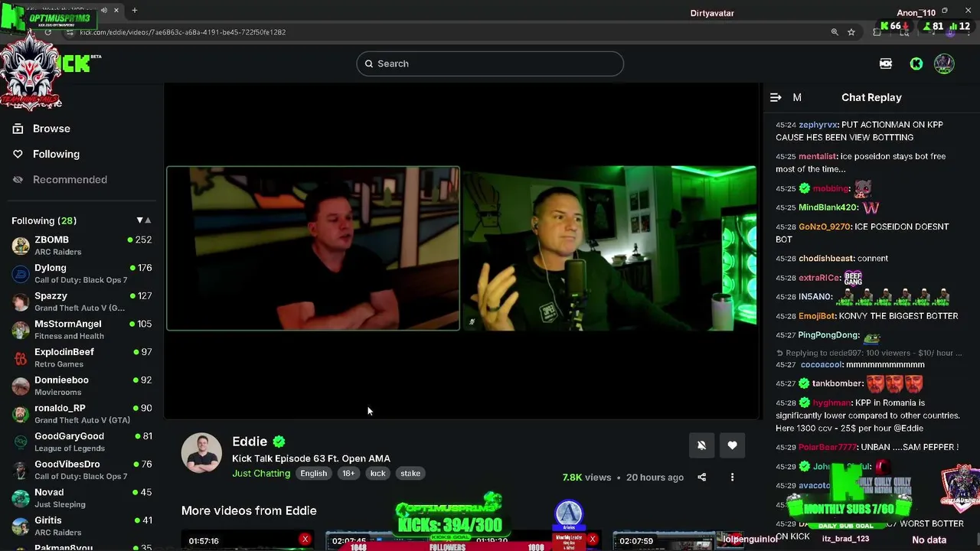Click username MindBlank420 in chat

point(828,207)
